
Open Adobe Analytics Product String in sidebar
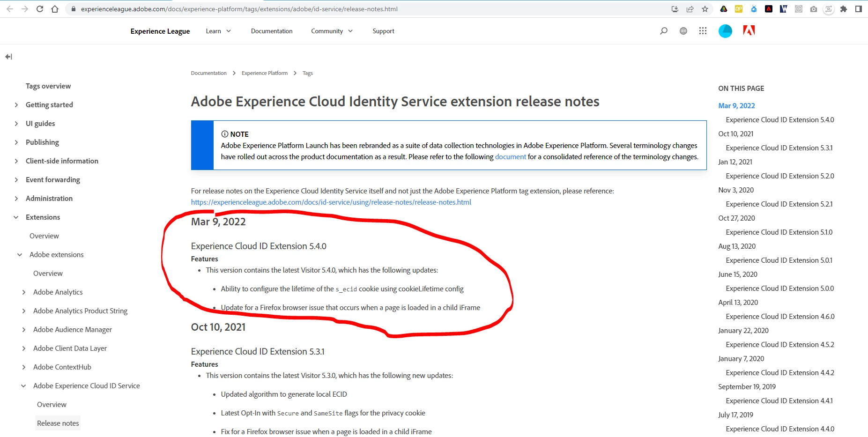point(80,311)
